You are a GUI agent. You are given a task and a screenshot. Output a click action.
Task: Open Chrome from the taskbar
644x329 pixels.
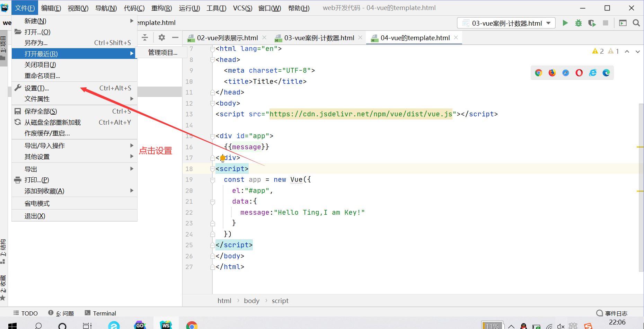(x=192, y=325)
